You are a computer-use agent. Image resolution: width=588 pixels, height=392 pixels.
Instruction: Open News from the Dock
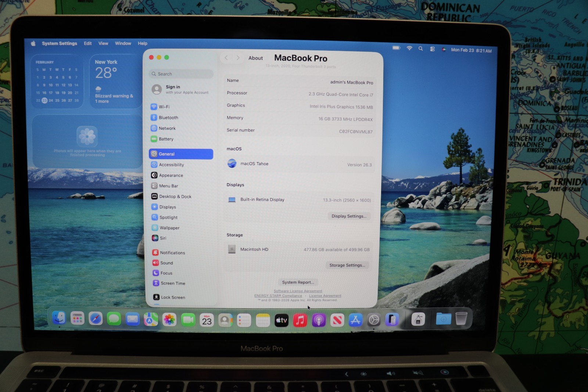point(337,320)
